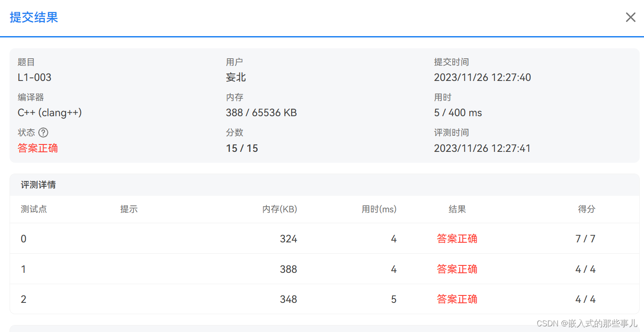Click time value 5 / 400 ms

click(x=458, y=113)
